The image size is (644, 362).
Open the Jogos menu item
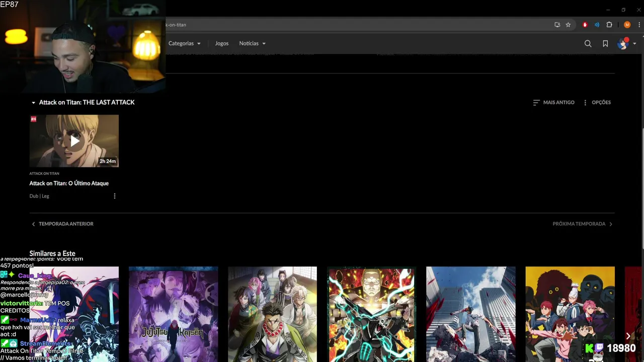pyautogui.click(x=222, y=44)
